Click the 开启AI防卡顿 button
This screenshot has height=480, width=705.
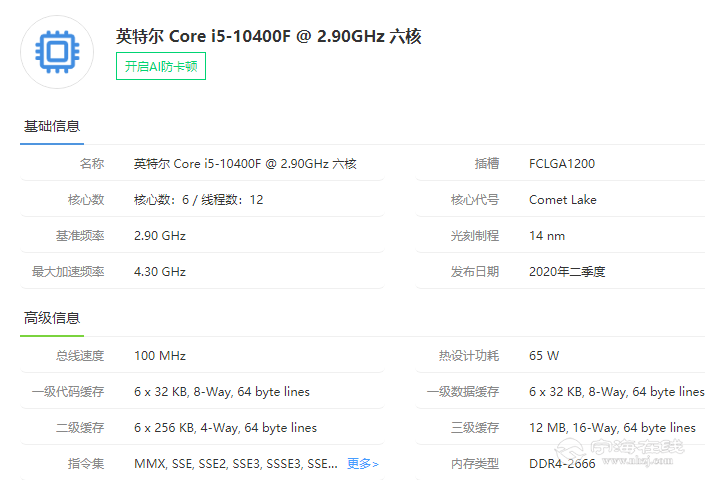[x=161, y=66]
